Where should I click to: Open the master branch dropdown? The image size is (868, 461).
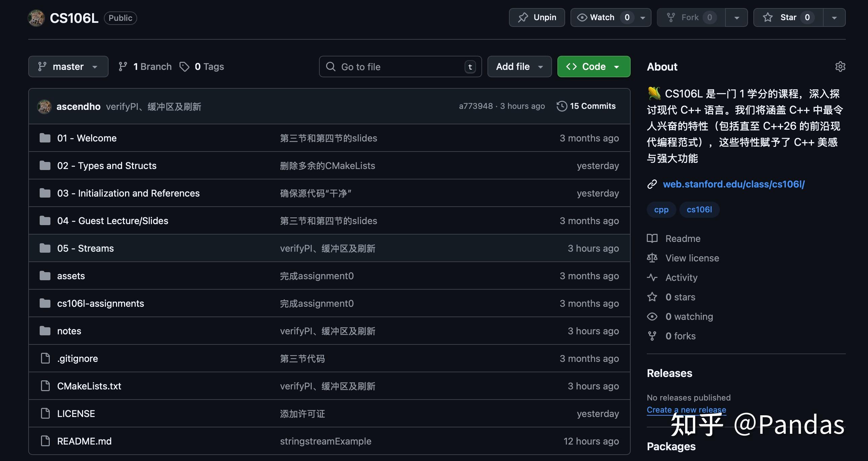(x=68, y=67)
